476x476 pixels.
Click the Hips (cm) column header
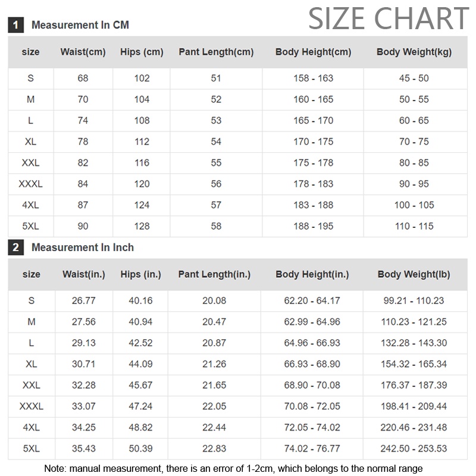(x=142, y=52)
